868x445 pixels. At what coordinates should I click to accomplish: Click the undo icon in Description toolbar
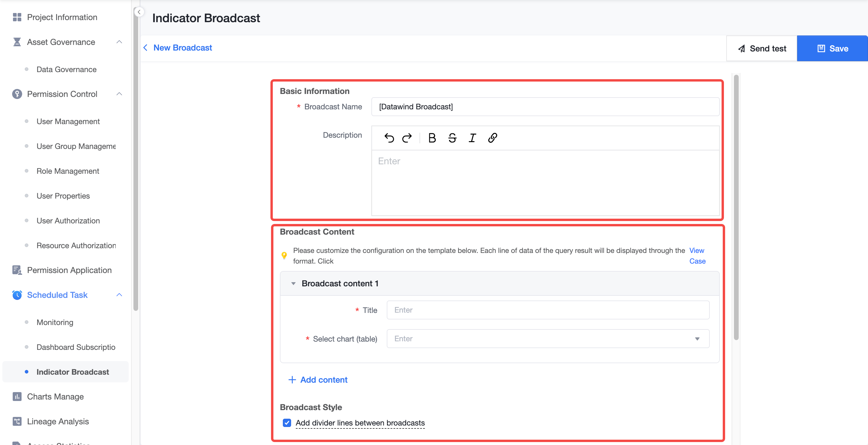389,138
